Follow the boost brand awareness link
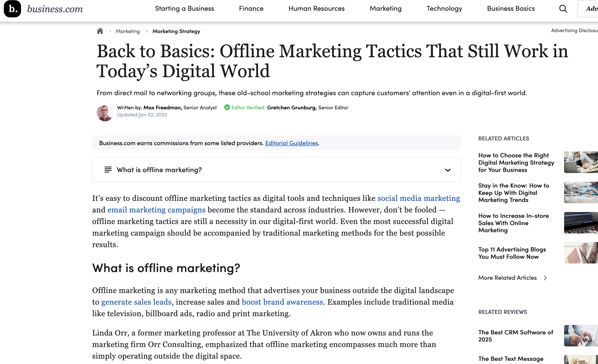This screenshot has width=598, height=364. click(x=282, y=302)
